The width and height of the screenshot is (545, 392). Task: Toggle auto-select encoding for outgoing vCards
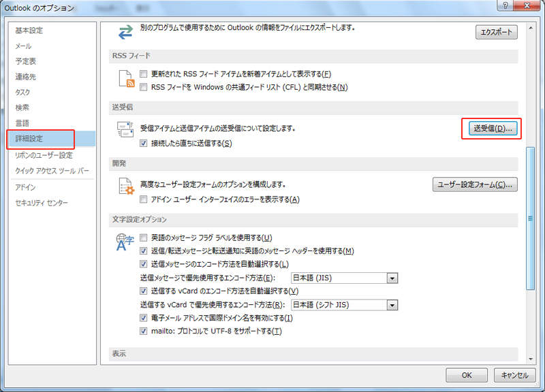pos(144,291)
